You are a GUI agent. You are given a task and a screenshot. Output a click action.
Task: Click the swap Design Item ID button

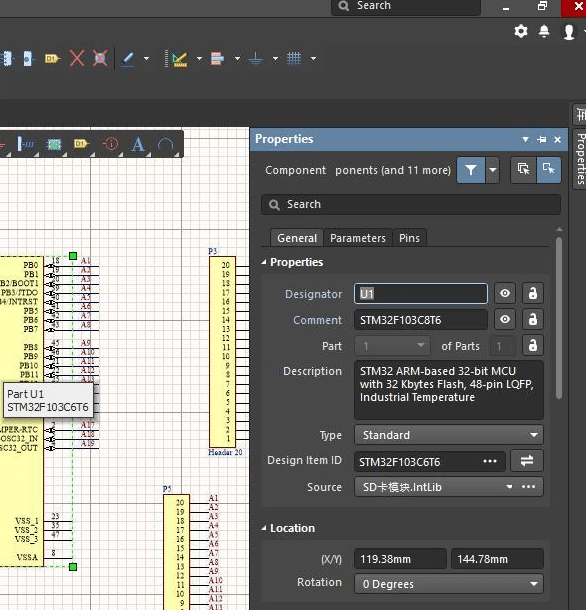coord(526,461)
